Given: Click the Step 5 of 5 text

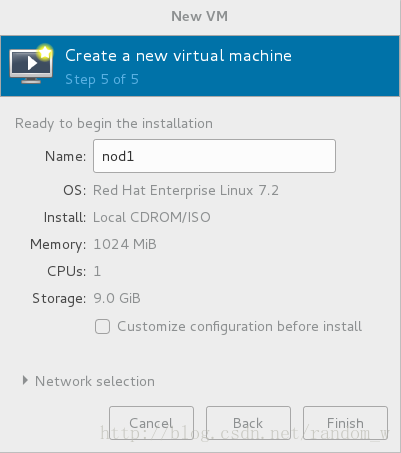Looking at the screenshot, I should pos(102,80).
